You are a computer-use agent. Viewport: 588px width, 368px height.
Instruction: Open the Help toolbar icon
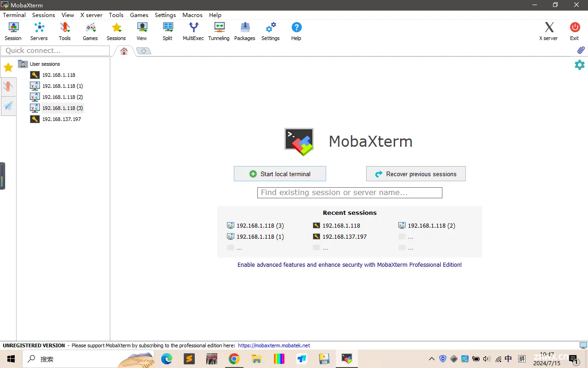(296, 31)
